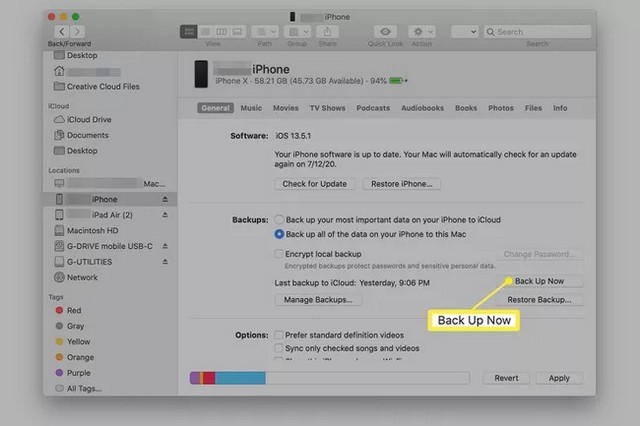The image size is (640, 426).
Task: Open Macintosh HD in sidebar
Action: coord(86,231)
